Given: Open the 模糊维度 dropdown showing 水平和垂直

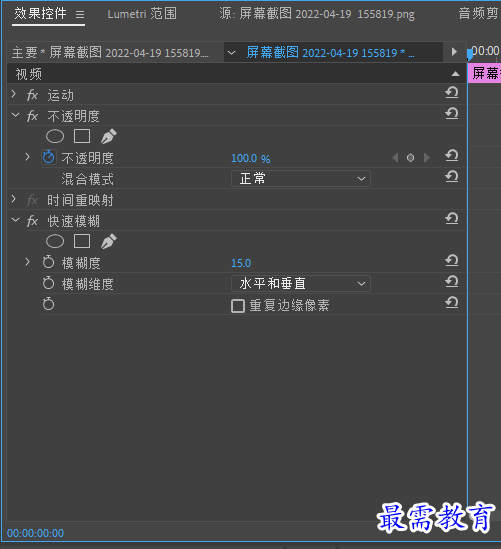Looking at the screenshot, I should point(301,284).
